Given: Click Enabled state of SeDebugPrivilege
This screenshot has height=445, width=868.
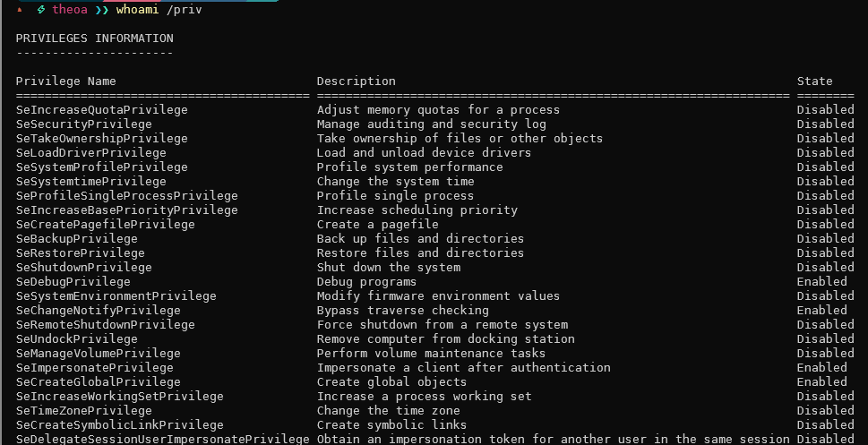Looking at the screenshot, I should click(821, 282).
